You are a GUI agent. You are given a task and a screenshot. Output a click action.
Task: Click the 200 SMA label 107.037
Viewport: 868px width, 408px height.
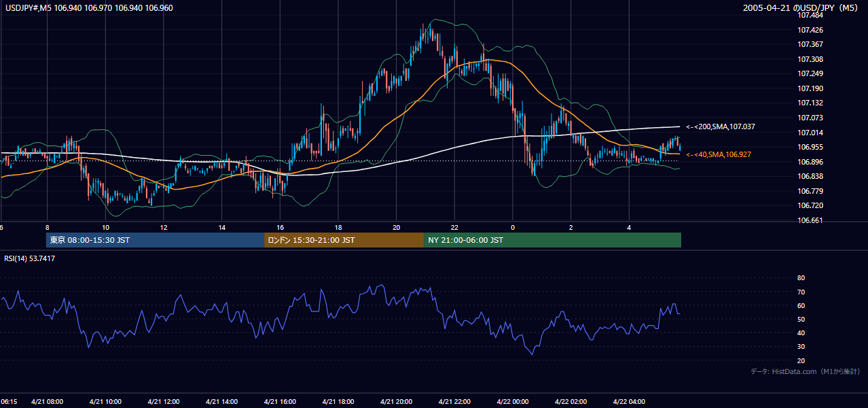click(721, 126)
